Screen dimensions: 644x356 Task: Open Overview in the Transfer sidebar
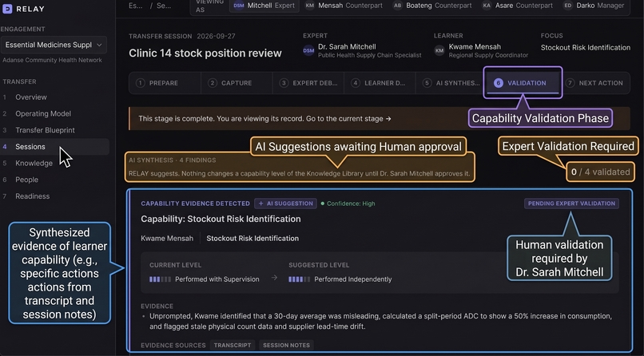tap(31, 97)
